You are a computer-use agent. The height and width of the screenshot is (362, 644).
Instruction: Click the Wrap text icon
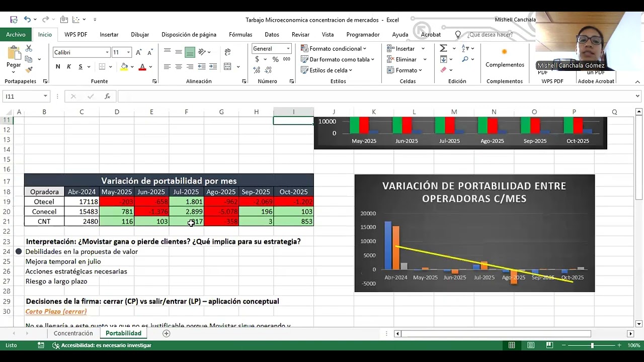click(x=227, y=52)
